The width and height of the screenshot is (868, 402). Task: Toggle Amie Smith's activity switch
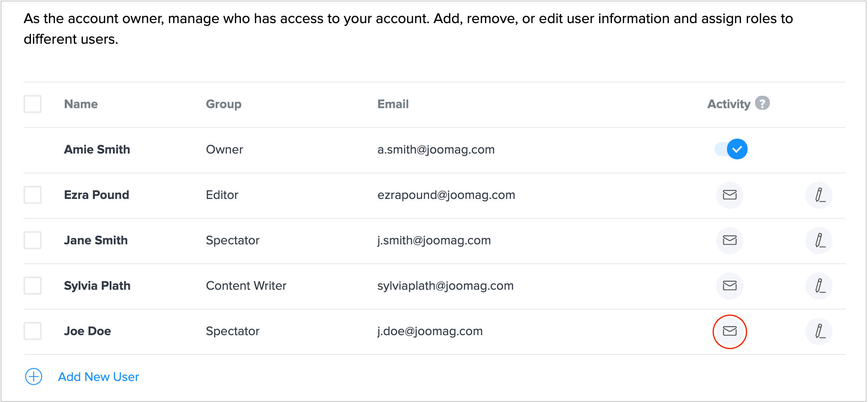pos(731,149)
